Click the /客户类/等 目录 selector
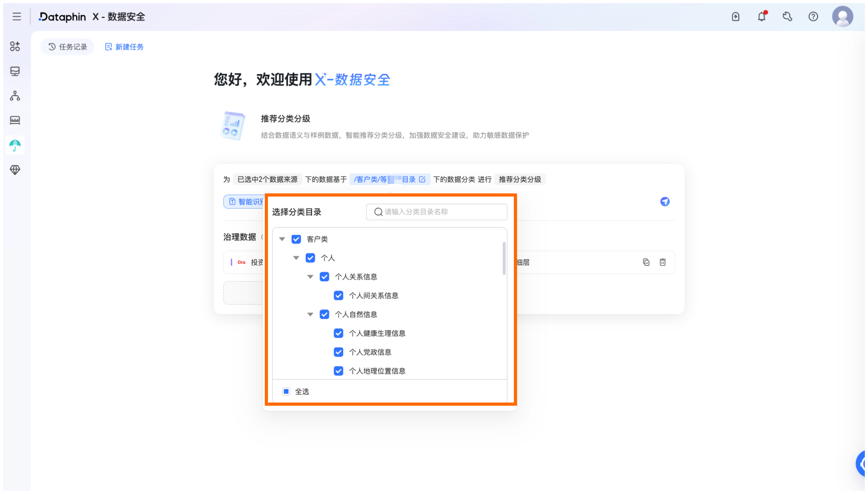 pos(389,179)
